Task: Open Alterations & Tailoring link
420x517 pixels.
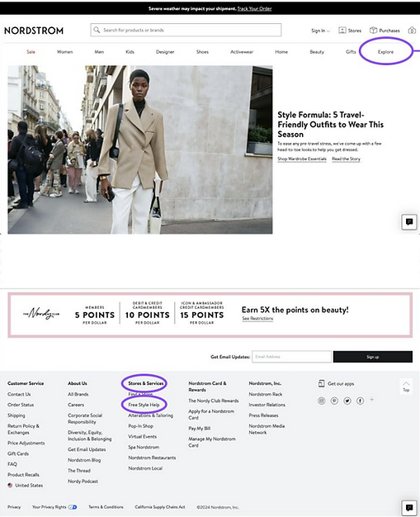Action: (x=150, y=415)
